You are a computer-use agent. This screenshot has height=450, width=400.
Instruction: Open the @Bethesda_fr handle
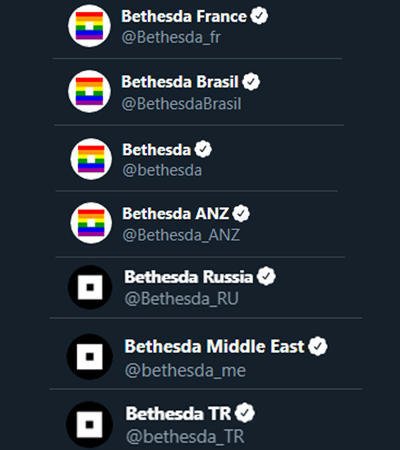pos(171,37)
